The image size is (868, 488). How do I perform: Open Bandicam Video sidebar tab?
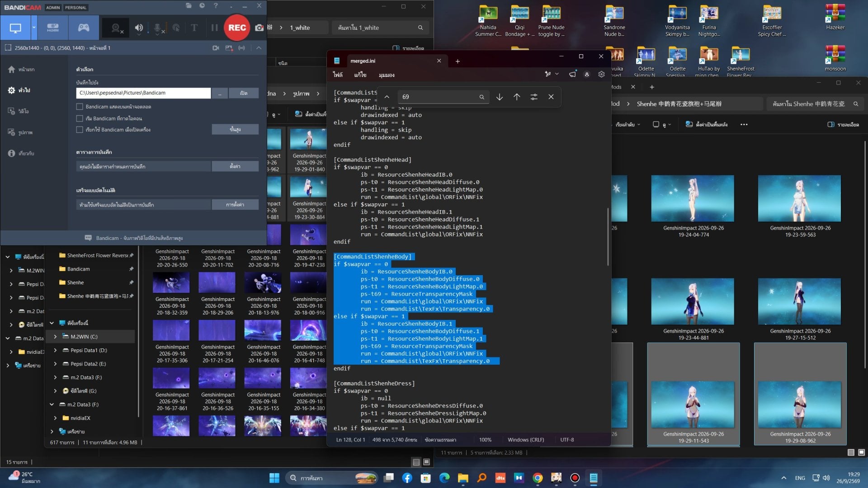[19, 111]
